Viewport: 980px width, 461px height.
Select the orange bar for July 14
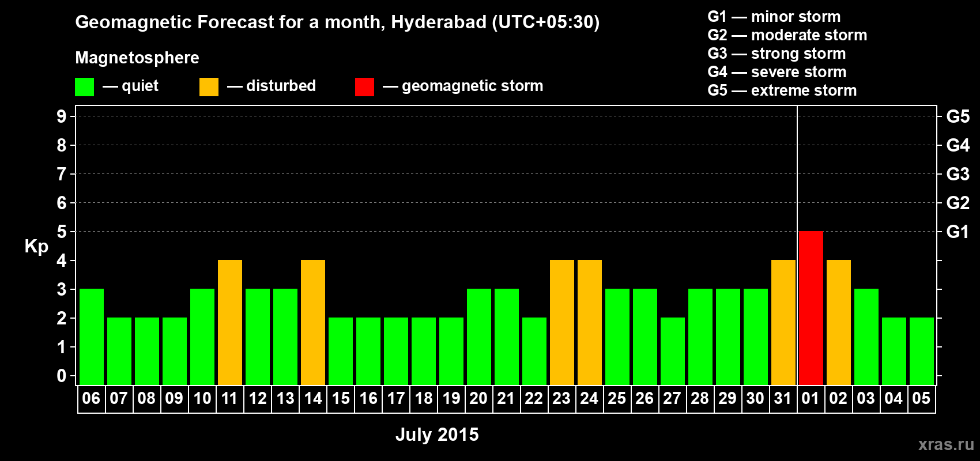313,323
